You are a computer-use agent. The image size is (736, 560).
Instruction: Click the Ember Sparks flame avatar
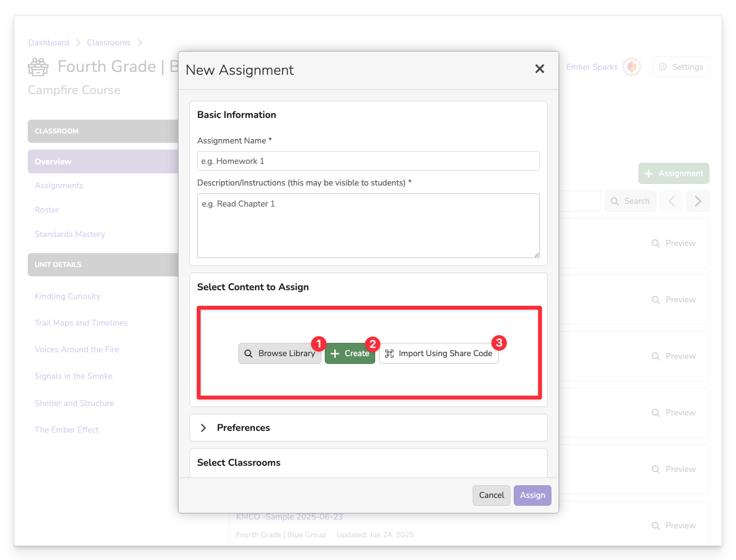[631, 67]
